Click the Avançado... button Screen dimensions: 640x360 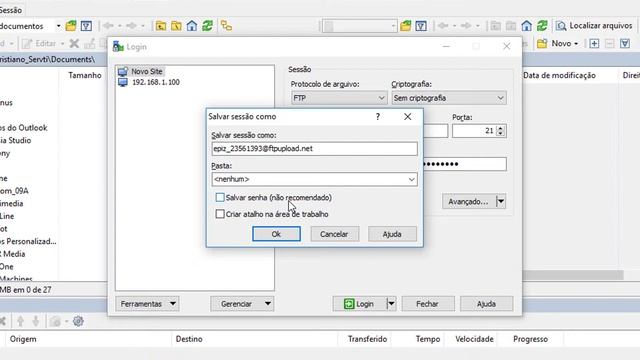coord(469,202)
